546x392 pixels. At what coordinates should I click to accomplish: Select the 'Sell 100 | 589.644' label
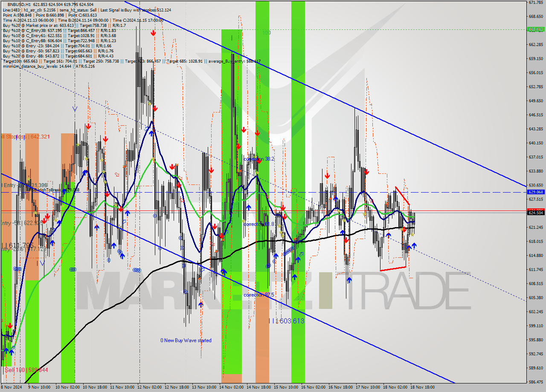(26, 370)
